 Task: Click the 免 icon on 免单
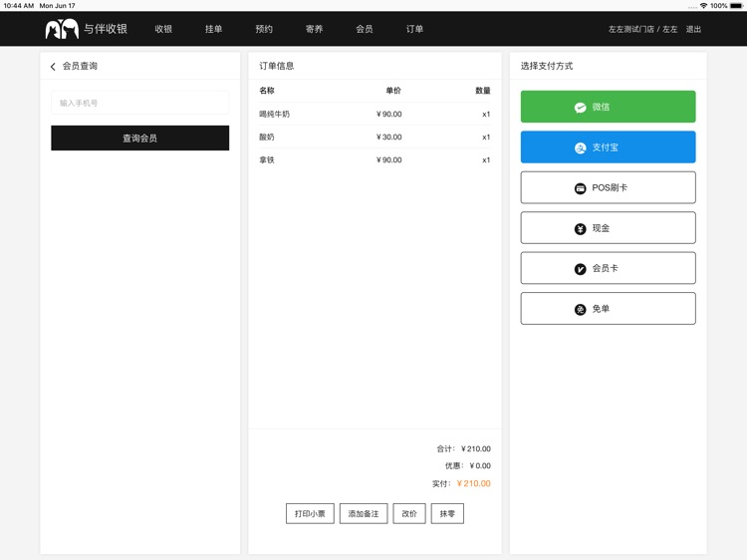[580, 309]
